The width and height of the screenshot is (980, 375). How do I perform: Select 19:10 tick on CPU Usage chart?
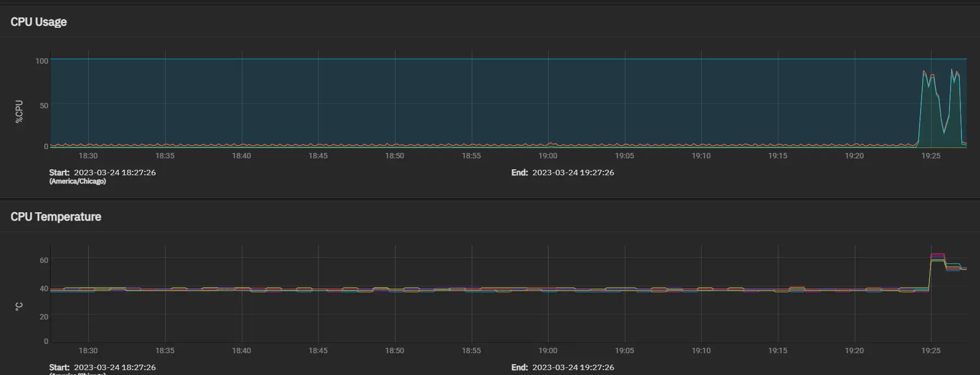(701, 156)
